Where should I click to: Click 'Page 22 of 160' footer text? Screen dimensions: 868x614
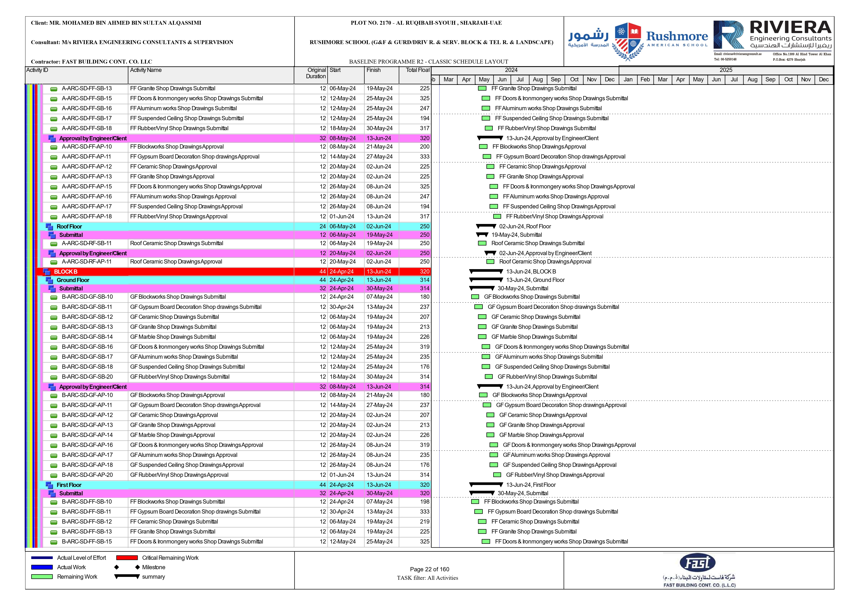tap(430, 570)
